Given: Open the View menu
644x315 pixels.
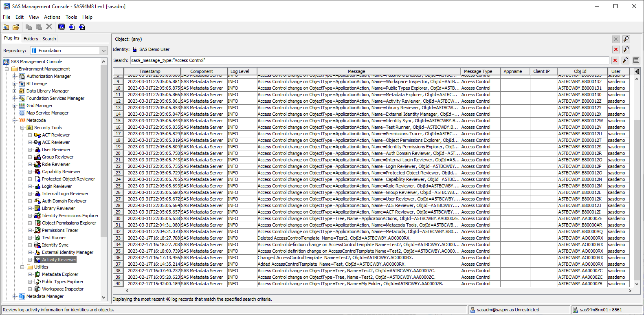Looking at the screenshot, I should pyautogui.click(x=34, y=17).
